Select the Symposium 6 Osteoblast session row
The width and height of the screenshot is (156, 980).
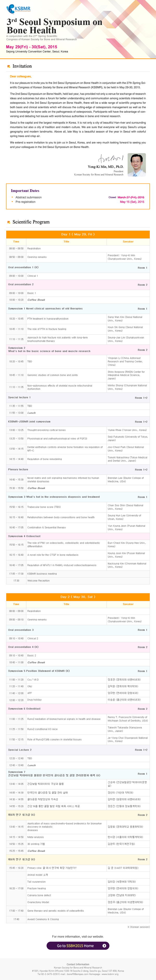(x=78, y=709)
